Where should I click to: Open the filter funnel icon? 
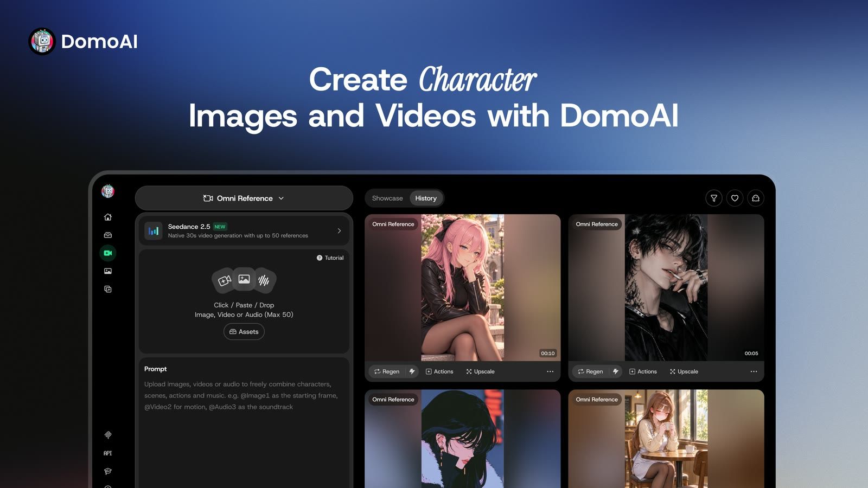click(x=714, y=198)
